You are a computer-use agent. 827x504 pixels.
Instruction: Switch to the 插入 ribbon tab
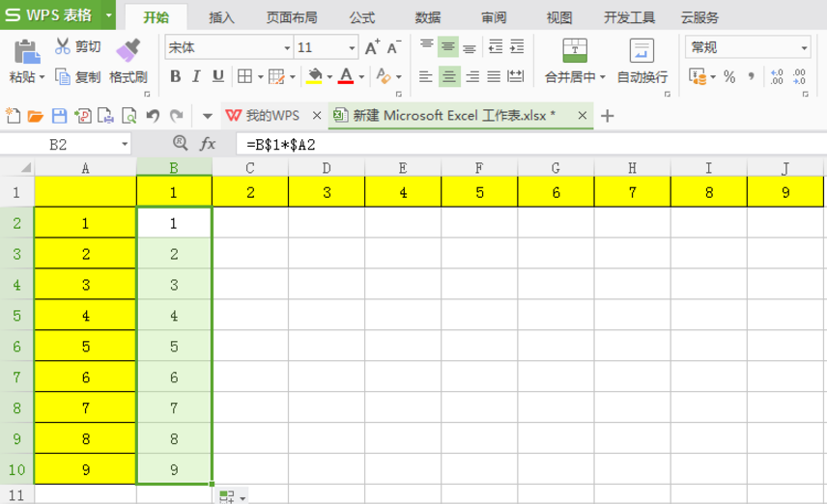pyautogui.click(x=221, y=17)
